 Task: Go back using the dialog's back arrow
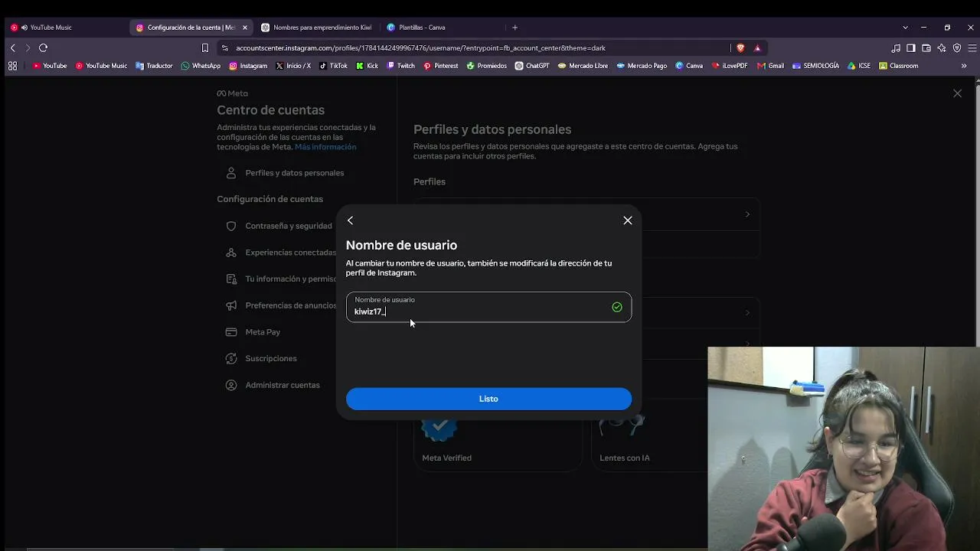(x=350, y=220)
